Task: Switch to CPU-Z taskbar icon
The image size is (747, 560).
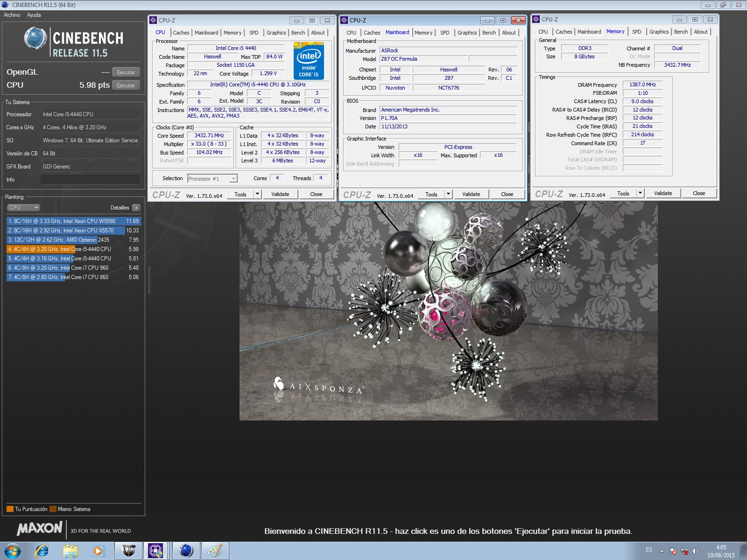Action: [x=155, y=551]
